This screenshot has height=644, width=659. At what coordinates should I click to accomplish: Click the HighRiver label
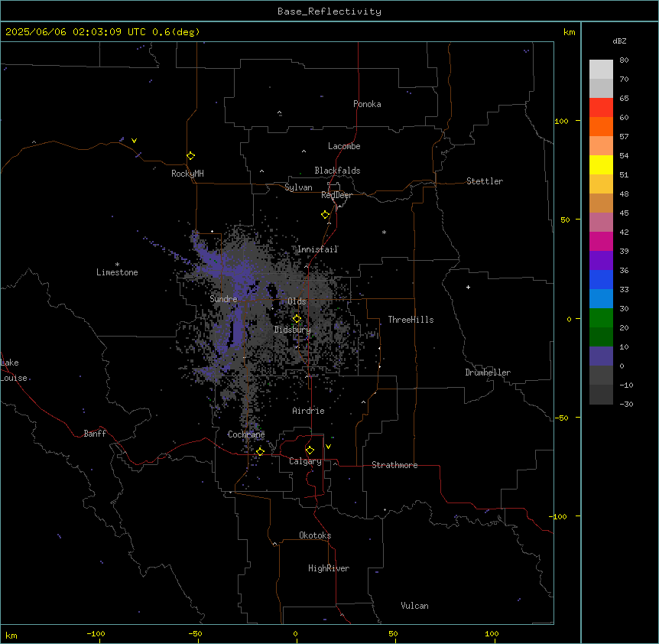pos(328,568)
